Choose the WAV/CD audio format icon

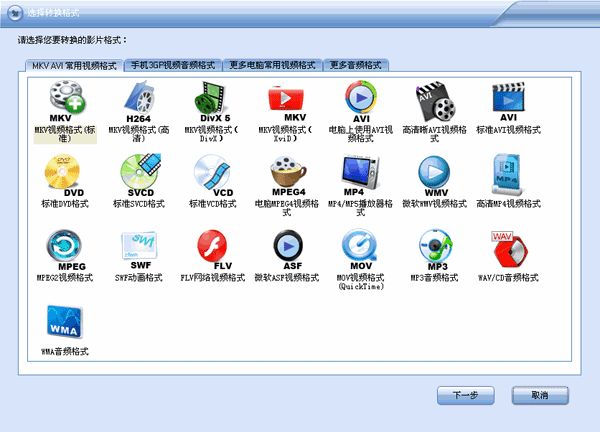[509, 249]
